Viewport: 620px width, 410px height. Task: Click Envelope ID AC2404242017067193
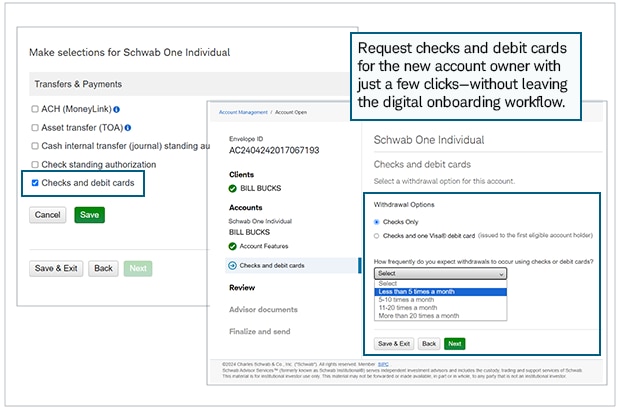click(x=274, y=151)
